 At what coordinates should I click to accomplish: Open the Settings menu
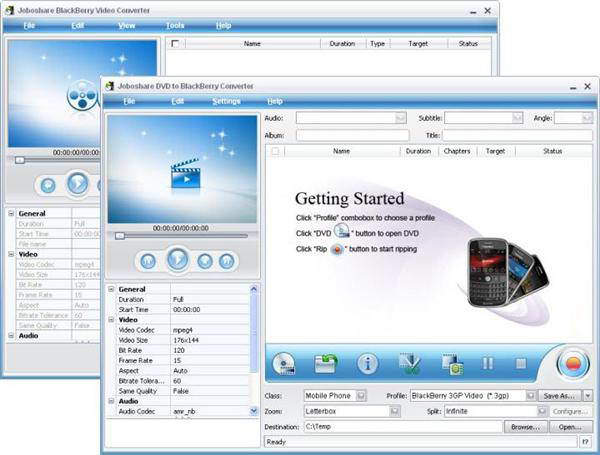click(x=227, y=101)
